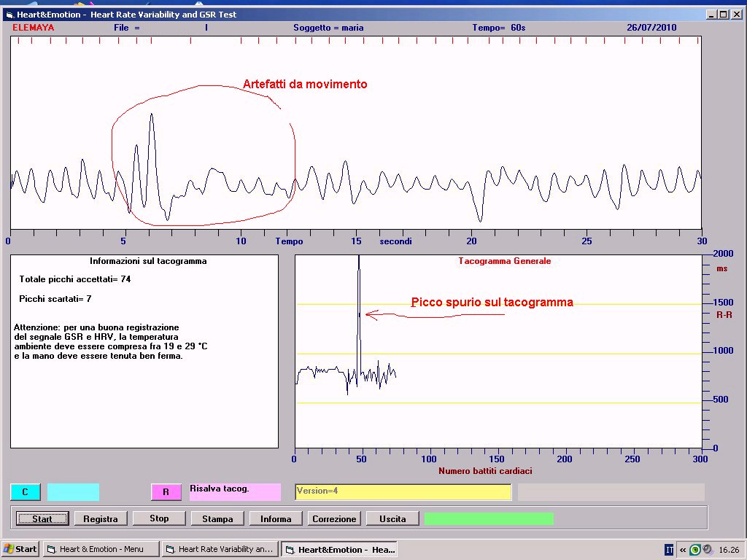The width and height of the screenshot is (747, 560).
Task: Click the pink Risalva tacog. field
Action: [235, 492]
